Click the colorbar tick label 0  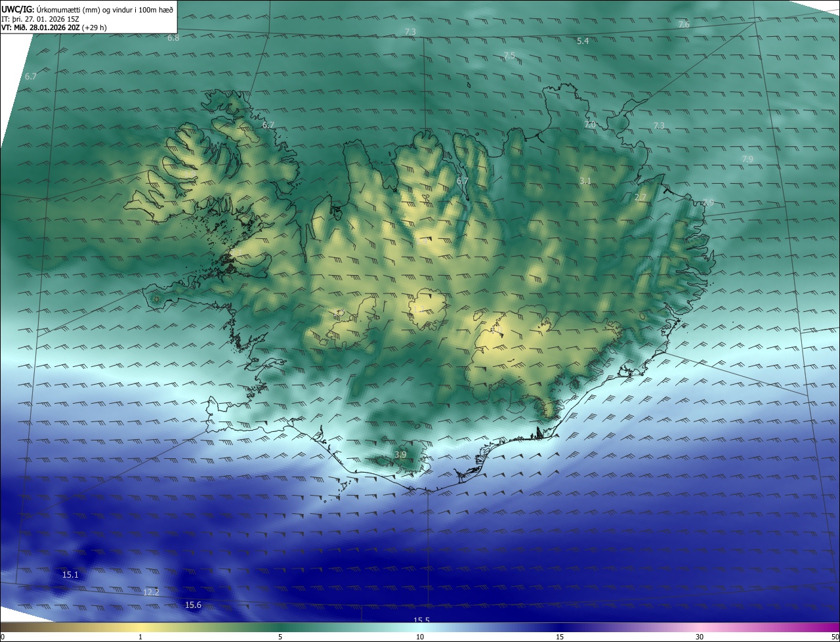[3, 637]
